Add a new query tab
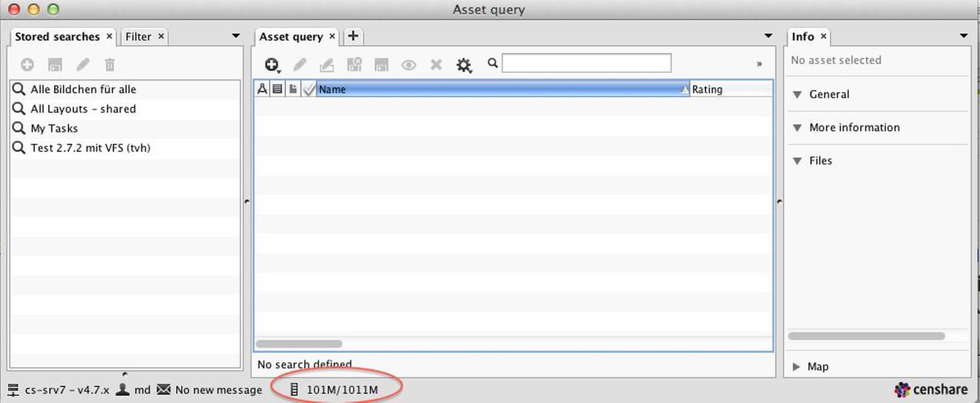 tap(353, 36)
